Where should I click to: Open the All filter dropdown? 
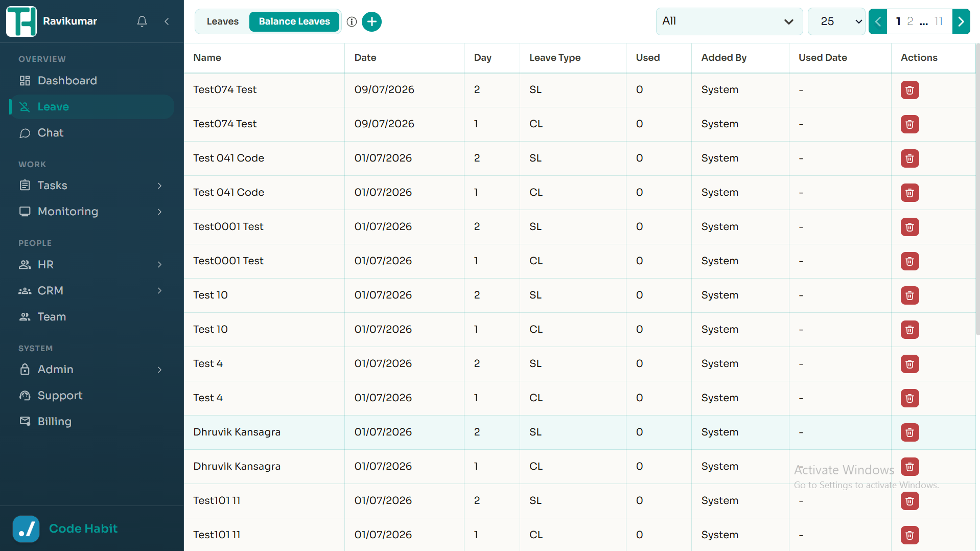point(729,21)
